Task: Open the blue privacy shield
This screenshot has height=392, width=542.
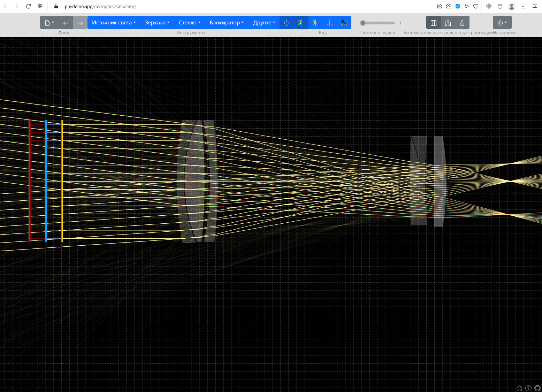Action: pos(458,6)
